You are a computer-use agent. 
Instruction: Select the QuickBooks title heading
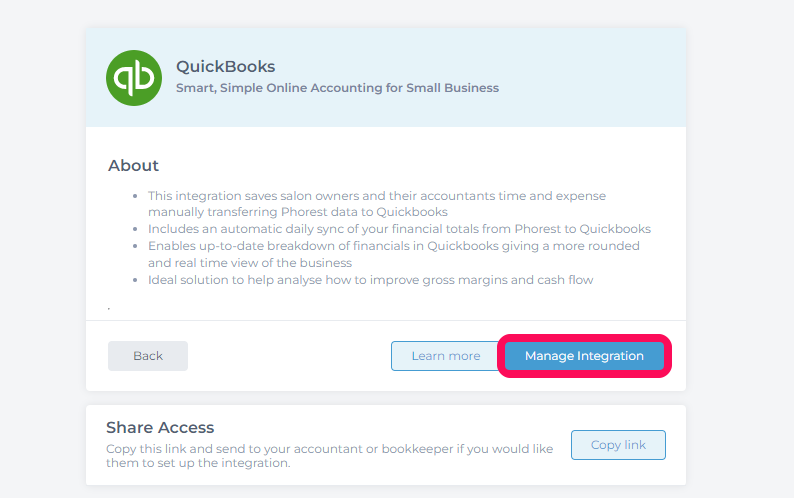(x=225, y=66)
